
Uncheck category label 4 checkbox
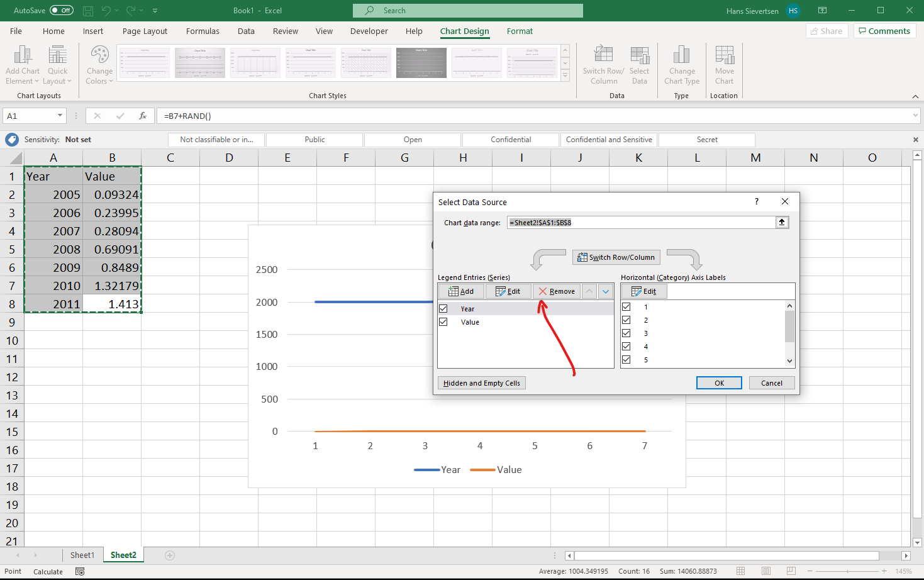pyautogui.click(x=626, y=347)
